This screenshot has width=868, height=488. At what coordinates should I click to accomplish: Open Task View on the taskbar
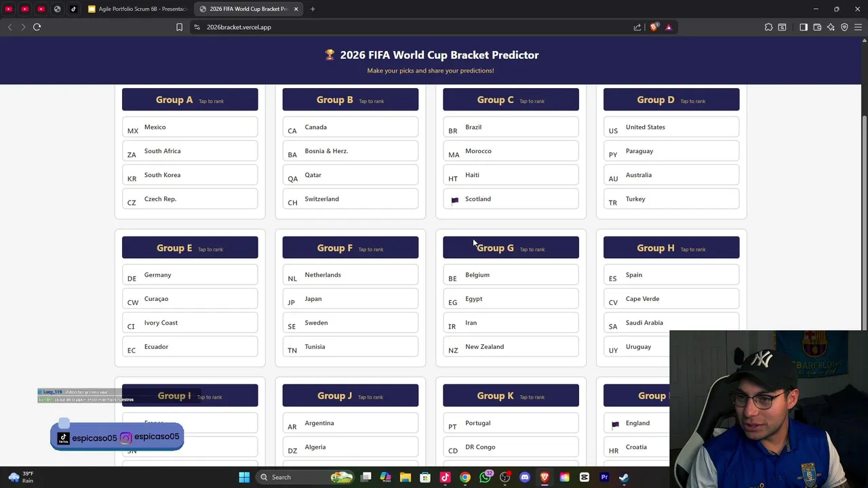pos(366,477)
